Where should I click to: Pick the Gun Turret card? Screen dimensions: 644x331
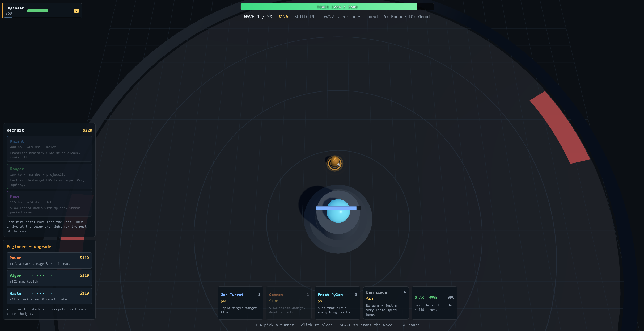[240, 303]
